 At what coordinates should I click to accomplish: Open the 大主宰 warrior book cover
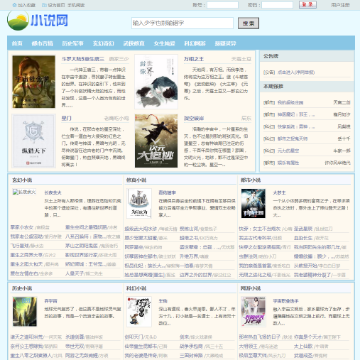pos(156,141)
